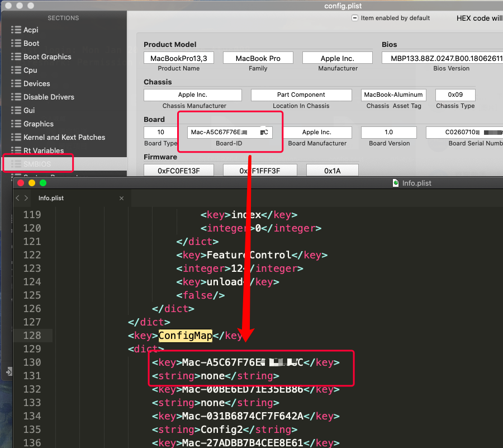
Task: Go to previous tab with left arrow
Action: tap(18, 199)
